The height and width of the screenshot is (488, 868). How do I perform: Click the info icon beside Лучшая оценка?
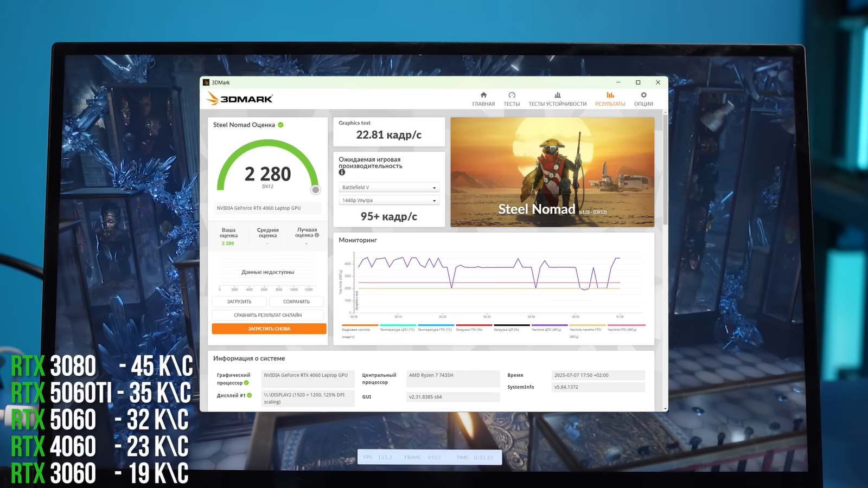[x=317, y=235]
